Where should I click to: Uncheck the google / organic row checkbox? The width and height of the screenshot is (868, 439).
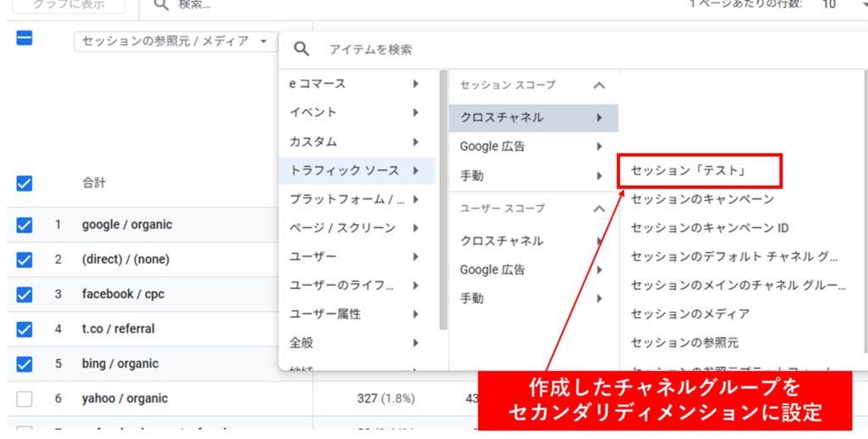pyautogui.click(x=25, y=225)
